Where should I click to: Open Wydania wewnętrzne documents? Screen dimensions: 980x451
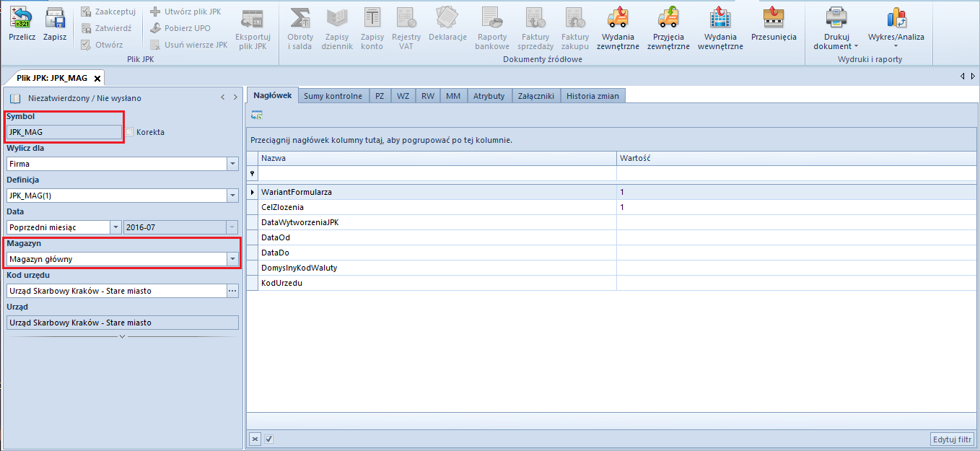tap(720, 29)
